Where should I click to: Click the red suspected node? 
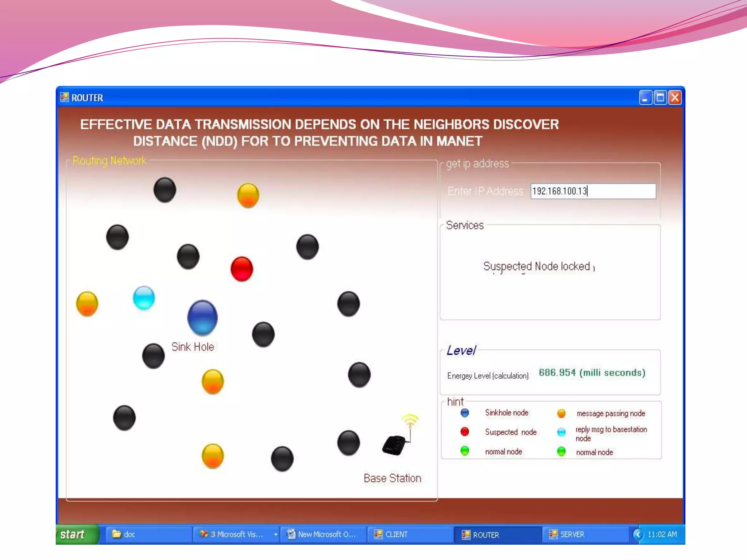coord(242,269)
